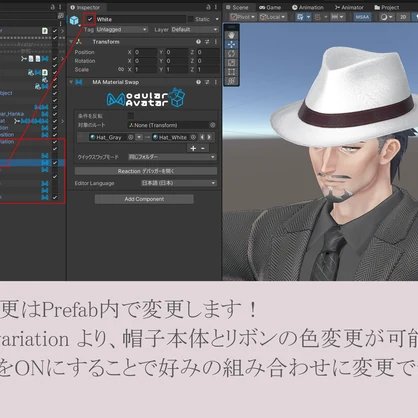The image size is (418, 418).
Task: Select the Inspector tab
Action: 85,7
